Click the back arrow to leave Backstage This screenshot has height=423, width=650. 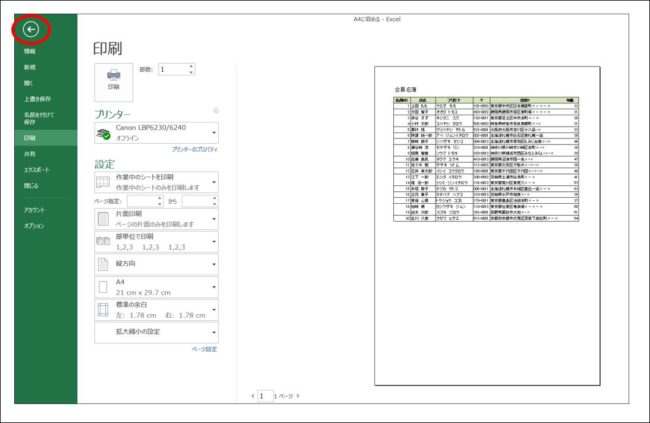coord(31,29)
